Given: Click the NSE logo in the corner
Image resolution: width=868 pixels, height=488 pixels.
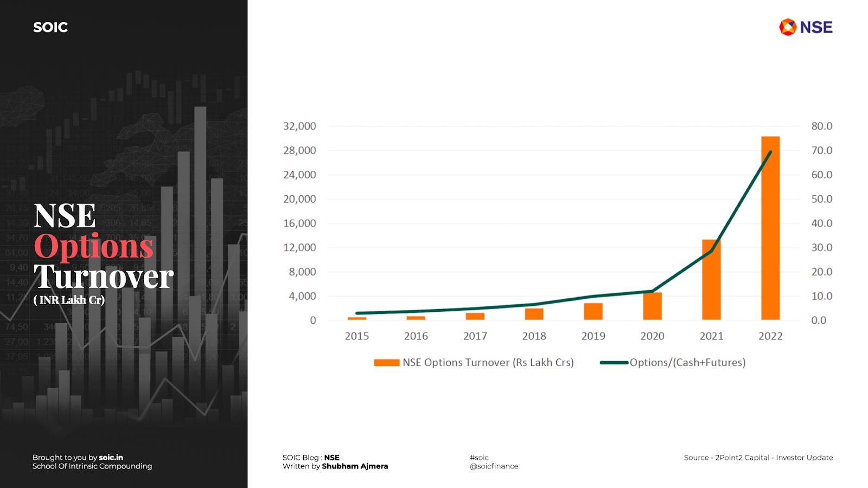Looking at the screenshot, I should [806, 27].
